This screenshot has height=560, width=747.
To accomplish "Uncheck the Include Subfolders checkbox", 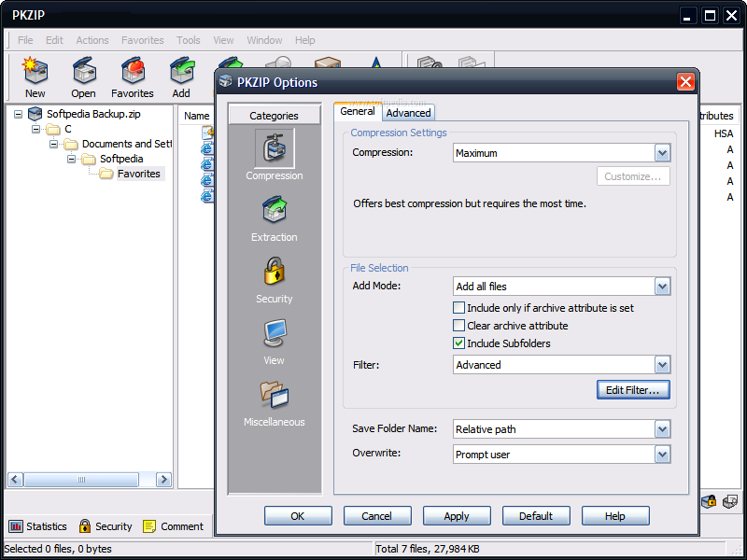I will (458, 343).
